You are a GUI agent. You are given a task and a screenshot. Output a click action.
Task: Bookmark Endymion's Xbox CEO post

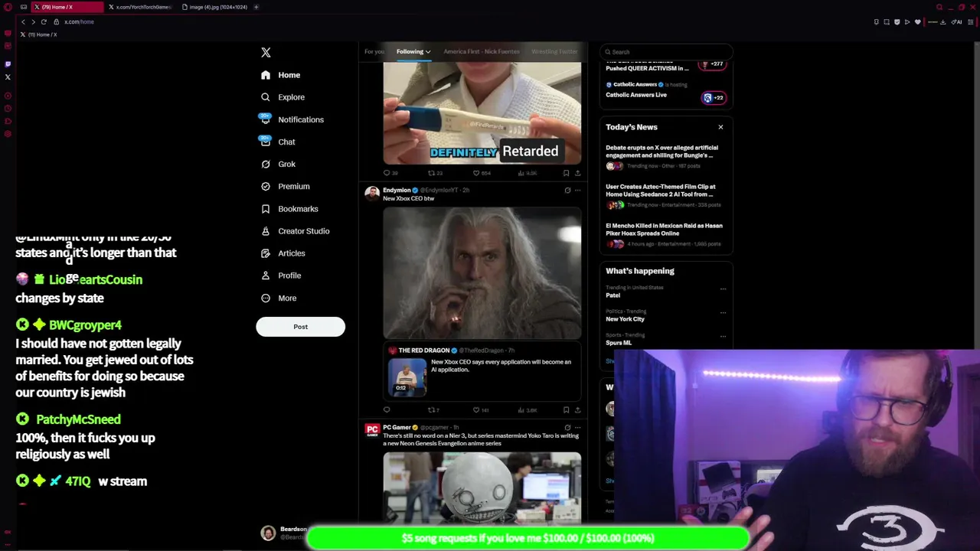[x=567, y=410]
